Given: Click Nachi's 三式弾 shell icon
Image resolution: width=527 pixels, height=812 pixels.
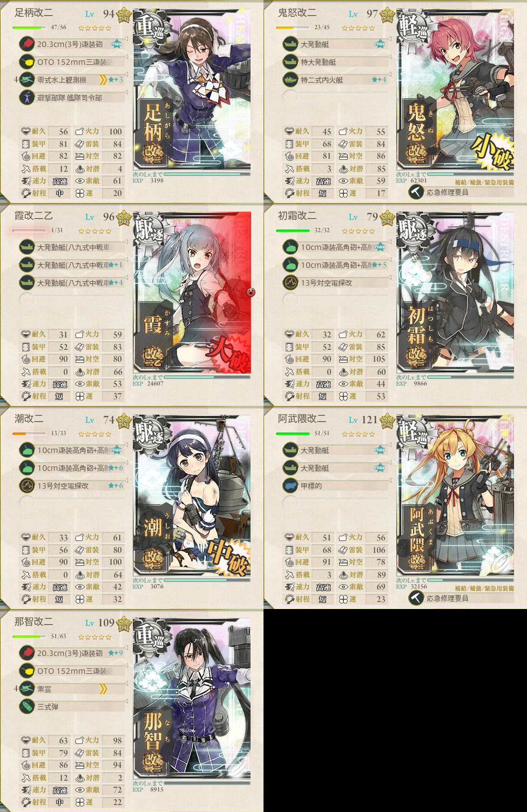Looking at the screenshot, I should pos(27,706).
